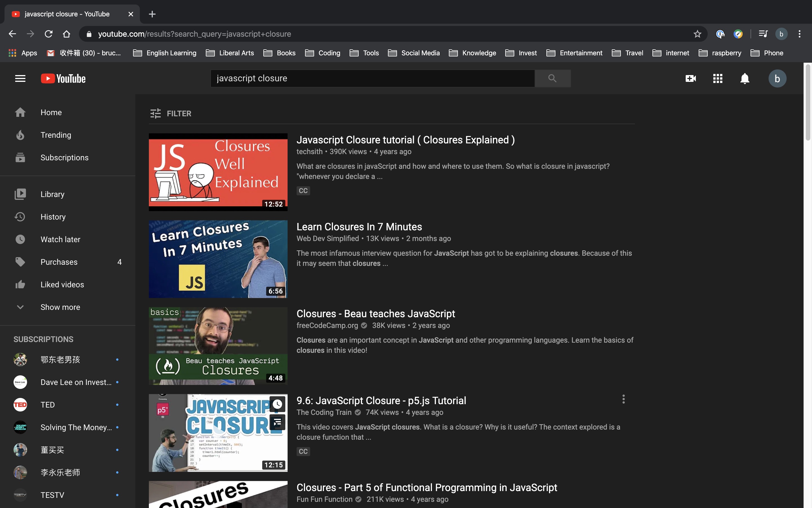Open Learn Closures In 7 Minutes title
The image size is (812, 508).
[x=359, y=227]
